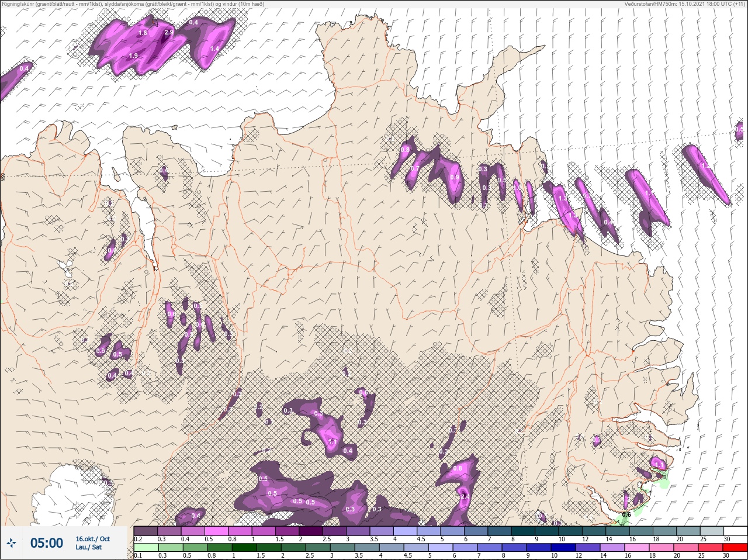Click the weekday label Lau./ Sat
The width and height of the screenshot is (748, 560).
coord(88,547)
